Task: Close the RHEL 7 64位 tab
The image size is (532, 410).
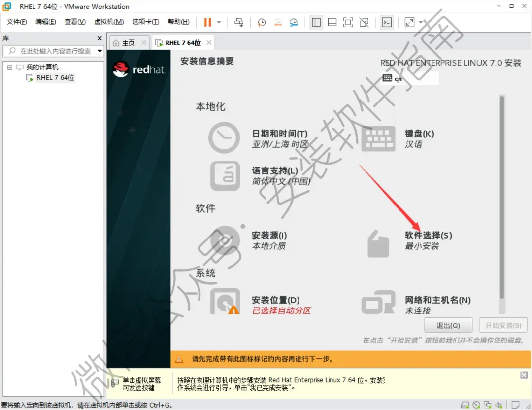Action: coord(209,43)
